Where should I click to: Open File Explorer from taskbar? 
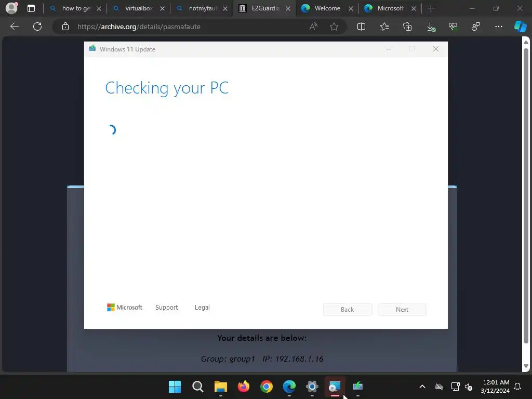220,387
